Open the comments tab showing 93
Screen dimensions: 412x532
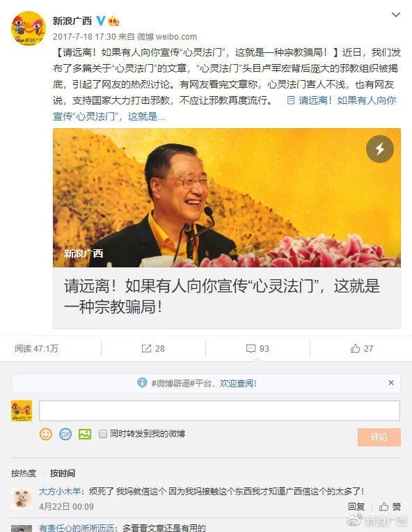(257, 348)
